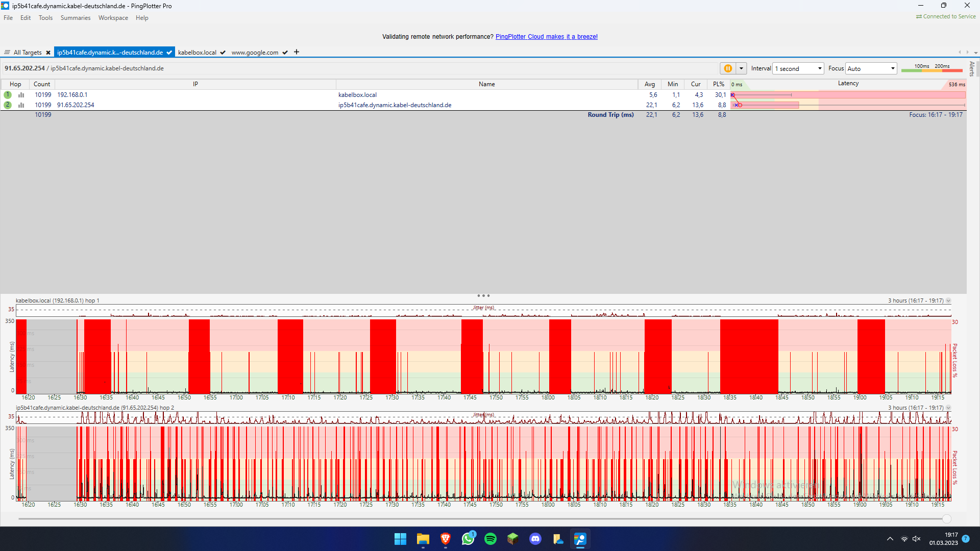Toggle tracing on the kabelbox.local tab checkmark
Viewport: 980px width, 551px height.
[x=223, y=52]
